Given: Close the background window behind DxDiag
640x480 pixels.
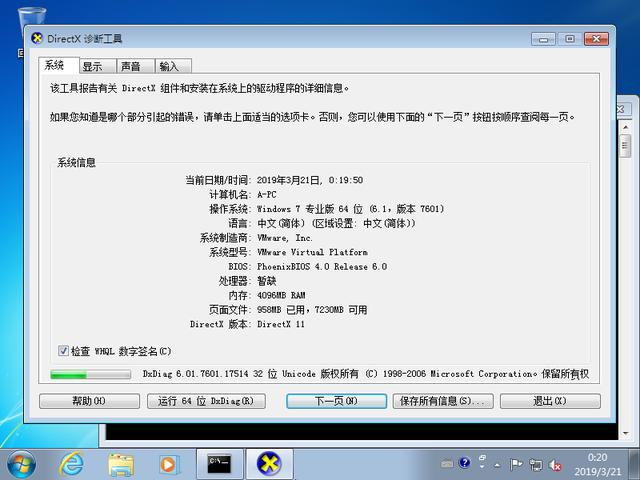Looking at the screenshot, I should tap(621, 109).
